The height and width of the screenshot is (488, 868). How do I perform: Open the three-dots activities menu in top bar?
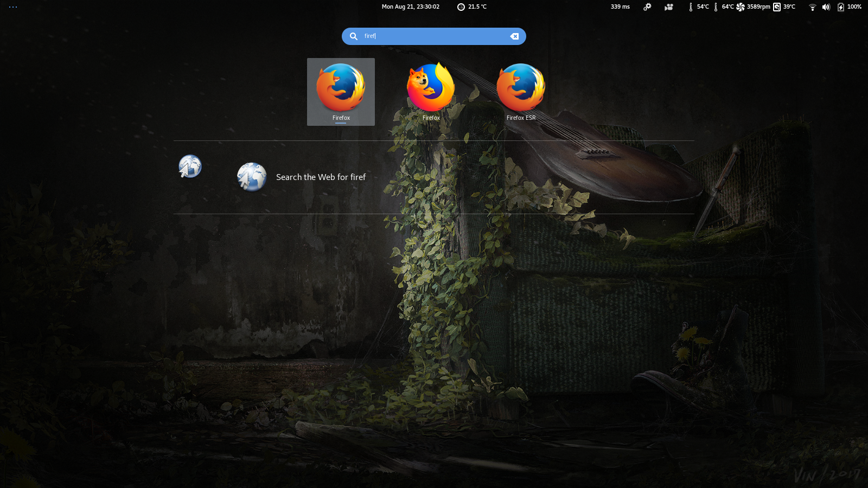13,7
